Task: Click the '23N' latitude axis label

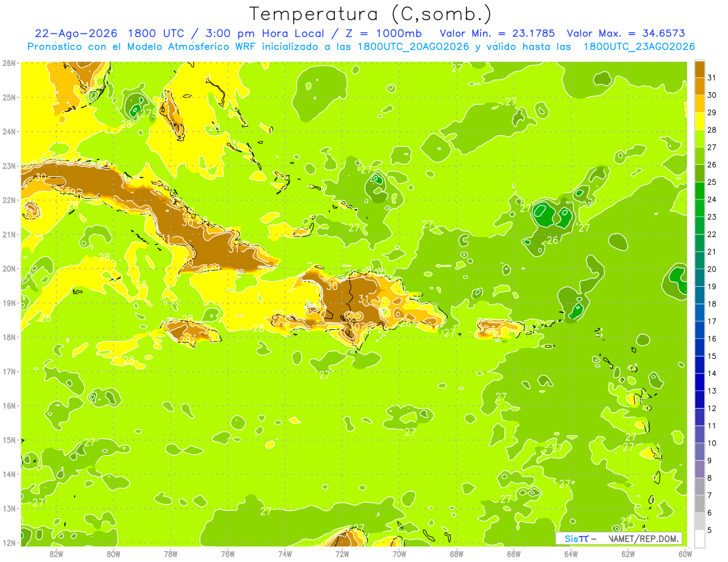Action: 8,166
